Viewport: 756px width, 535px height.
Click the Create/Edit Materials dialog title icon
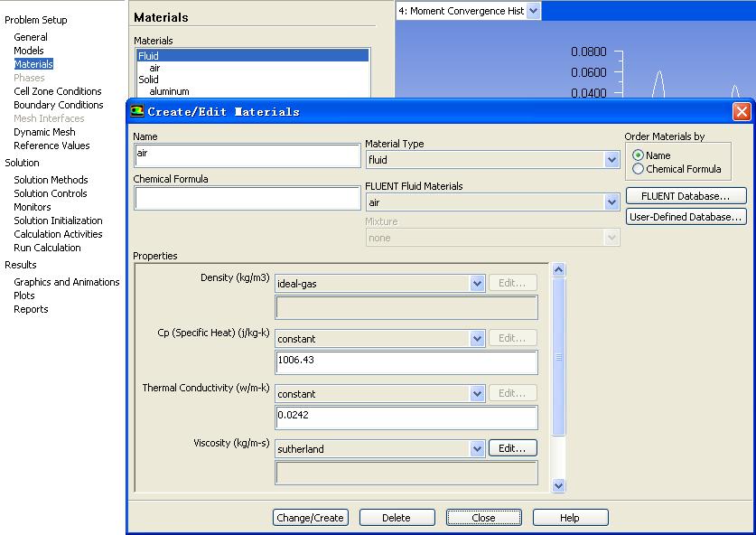[137, 111]
